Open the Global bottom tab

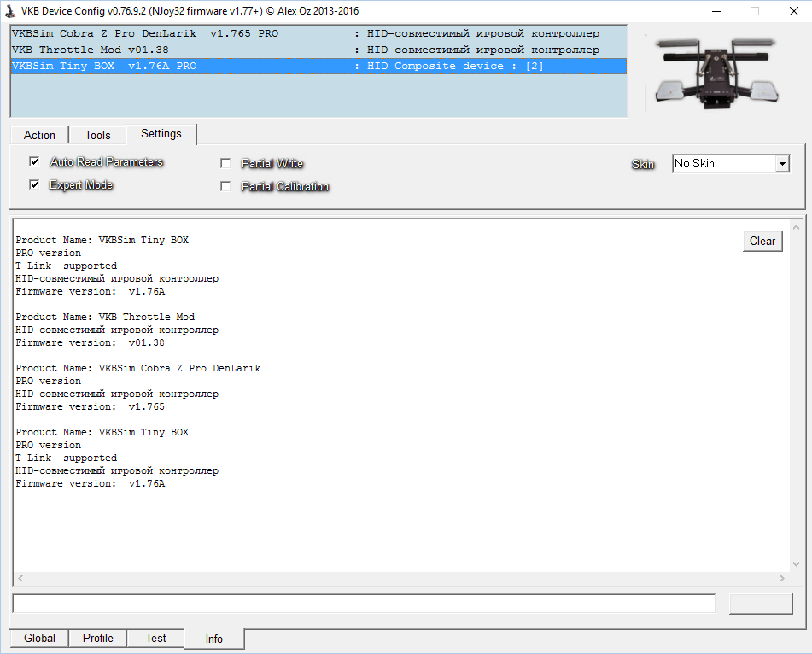click(x=39, y=638)
